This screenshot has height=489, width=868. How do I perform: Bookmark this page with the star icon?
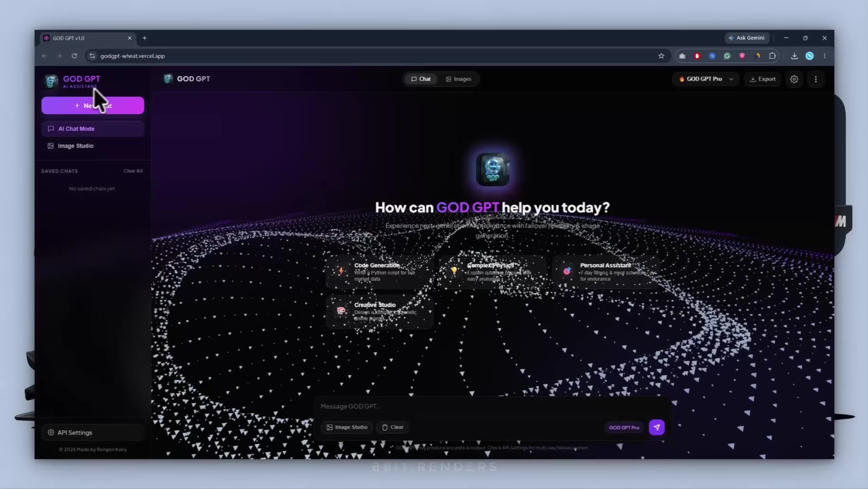(x=661, y=56)
